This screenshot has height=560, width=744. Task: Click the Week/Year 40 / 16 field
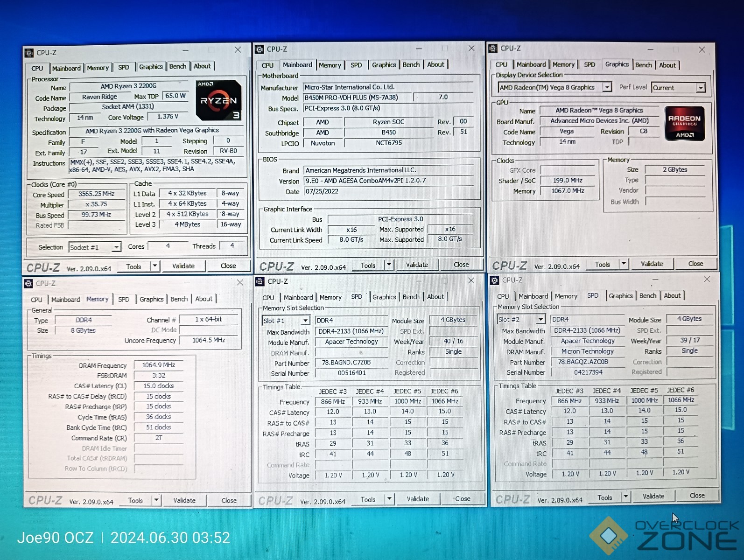(x=454, y=341)
